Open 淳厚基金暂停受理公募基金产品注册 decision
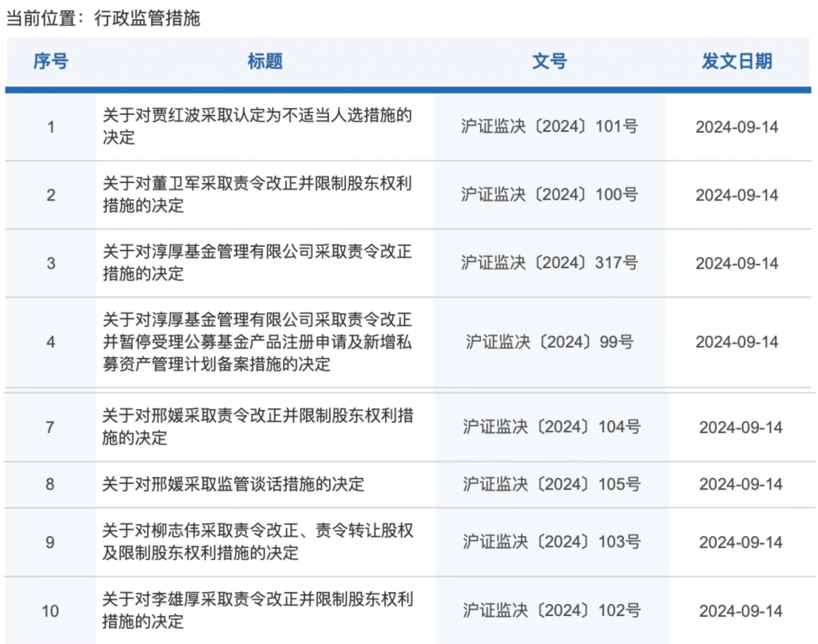Screen dimensions: 818x644 pos(257,342)
